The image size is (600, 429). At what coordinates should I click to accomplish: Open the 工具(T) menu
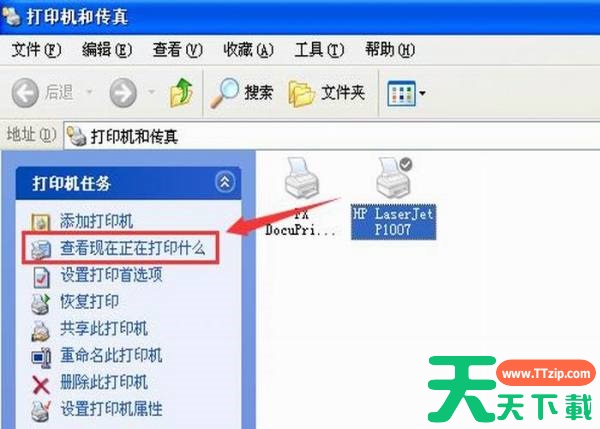click(319, 50)
